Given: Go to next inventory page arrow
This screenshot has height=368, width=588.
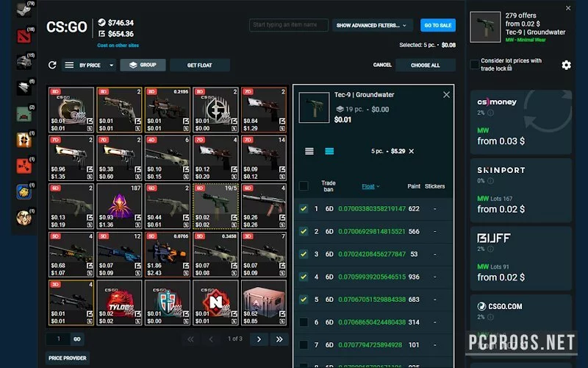Looking at the screenshot, I should click(x=259, y=339).
